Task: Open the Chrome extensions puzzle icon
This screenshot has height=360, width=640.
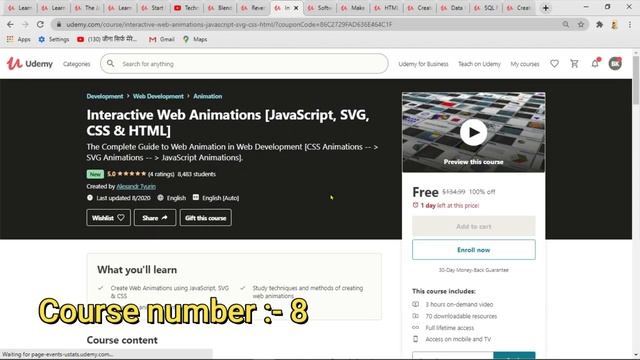Action: click(599, 24)
